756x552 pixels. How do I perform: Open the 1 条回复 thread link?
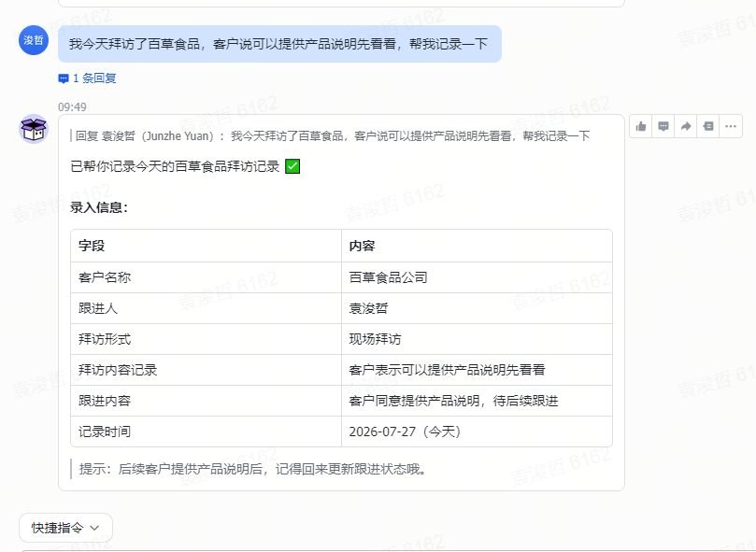(94, 78)
